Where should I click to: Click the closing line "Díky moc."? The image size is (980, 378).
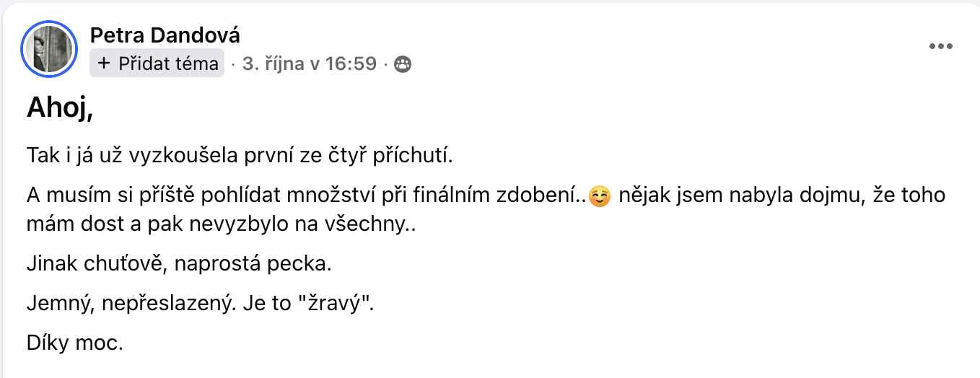pos(75,343)
